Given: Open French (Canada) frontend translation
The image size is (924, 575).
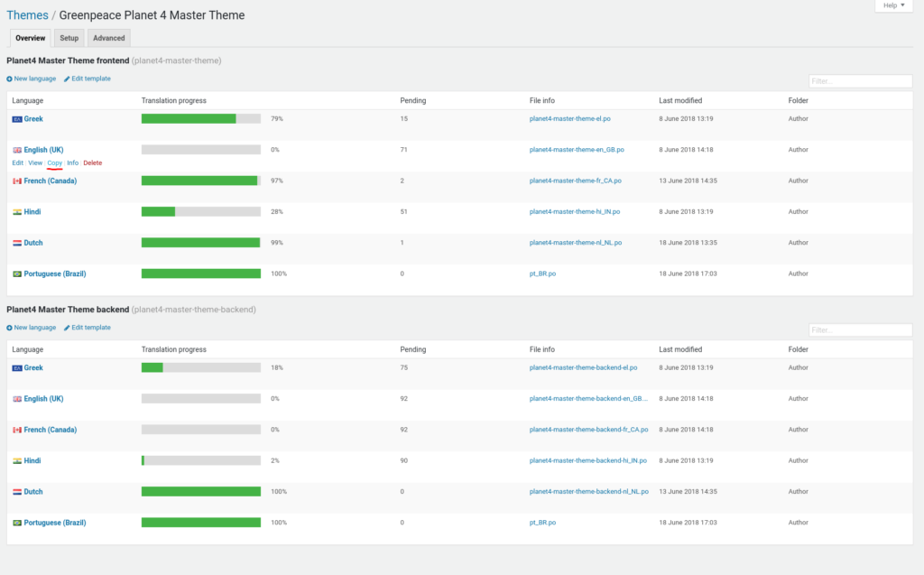Looking at the screenshot, I should (x=51, y=181).
